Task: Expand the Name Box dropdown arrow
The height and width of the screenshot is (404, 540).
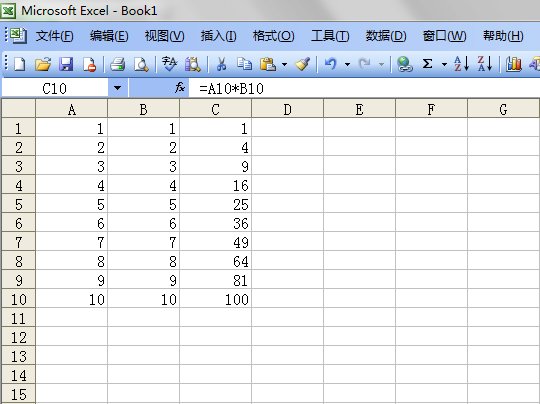Action: pos(117,88)
